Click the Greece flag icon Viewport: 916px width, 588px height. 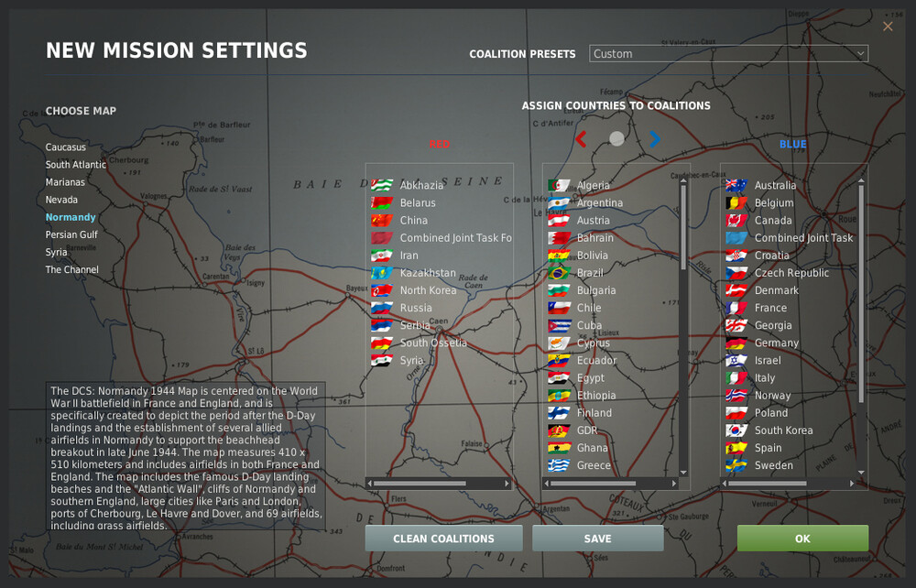tap(559, 465)
